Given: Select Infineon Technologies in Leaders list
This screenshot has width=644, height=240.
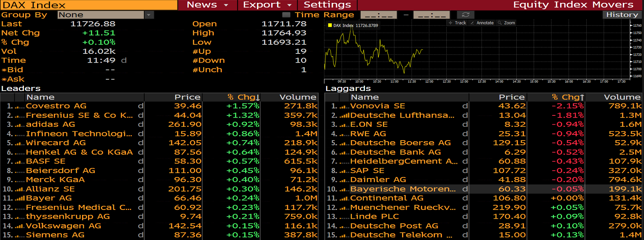Looking at the screenshot, I should [x=159, y=134].
